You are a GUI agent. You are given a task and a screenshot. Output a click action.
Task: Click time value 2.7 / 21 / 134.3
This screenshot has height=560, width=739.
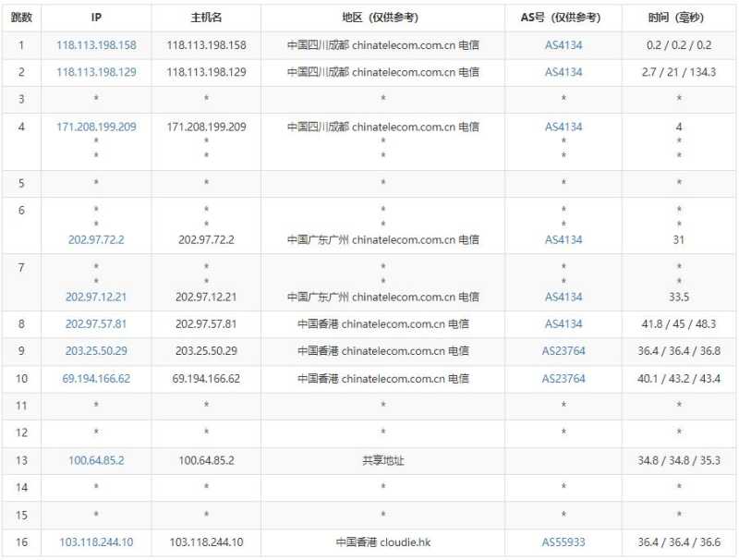[x=679, y=72]
